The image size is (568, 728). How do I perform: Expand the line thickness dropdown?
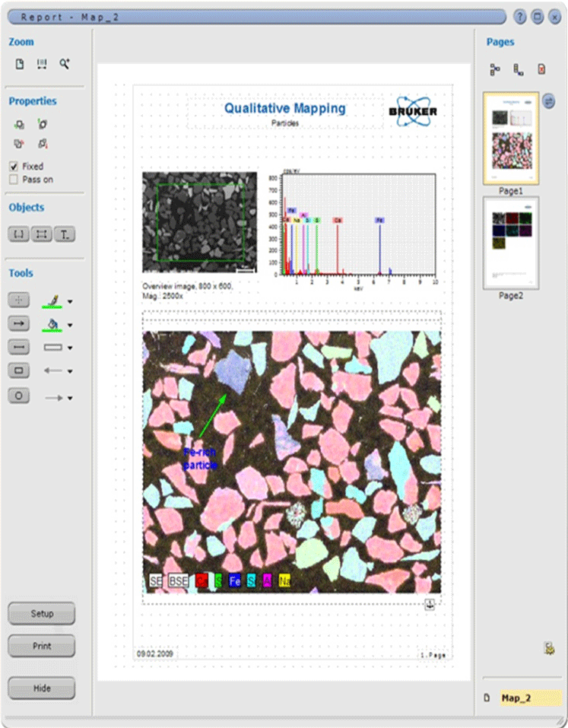pos(70,348)
